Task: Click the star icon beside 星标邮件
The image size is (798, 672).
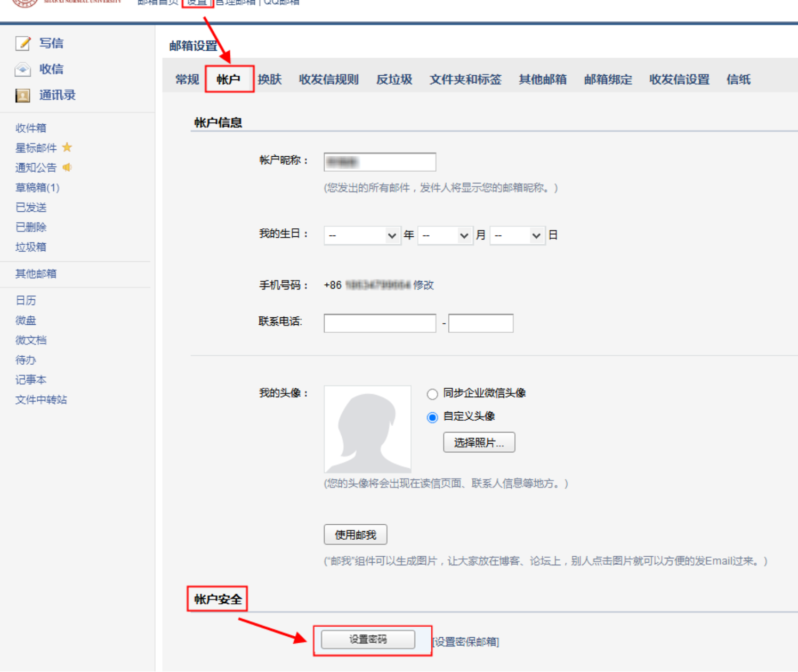Action: [x=67, y=147]
